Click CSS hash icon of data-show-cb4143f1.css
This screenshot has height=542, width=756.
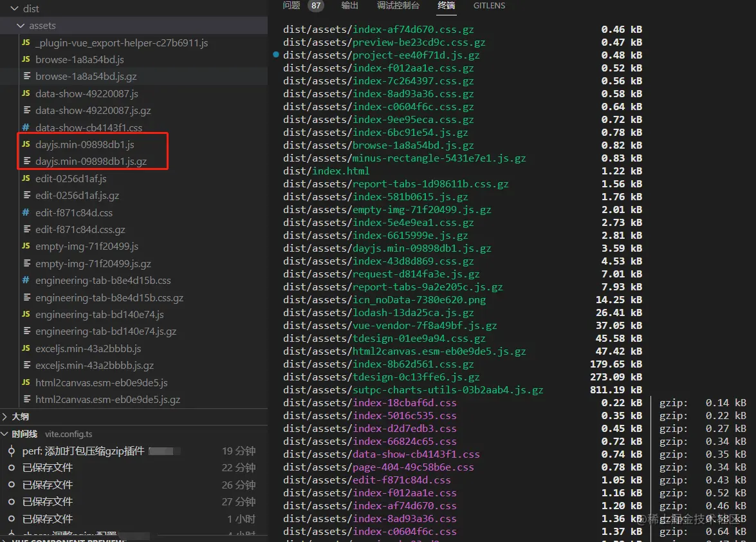pyautogui.click(x=26, y=127)
